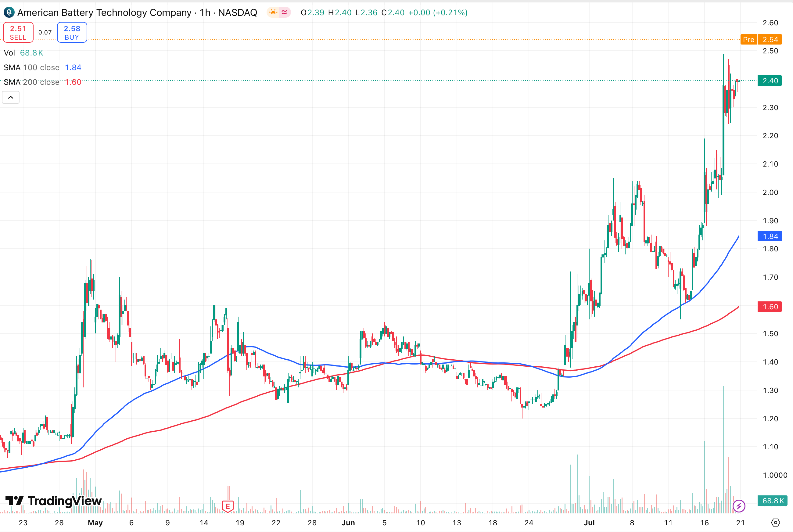
Task: Click the TradingView logo watermark
Action: [54, 501]
